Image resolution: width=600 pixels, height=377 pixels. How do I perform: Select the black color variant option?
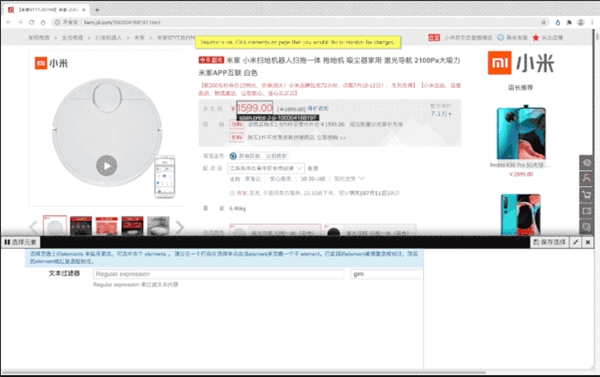[370, 231]
